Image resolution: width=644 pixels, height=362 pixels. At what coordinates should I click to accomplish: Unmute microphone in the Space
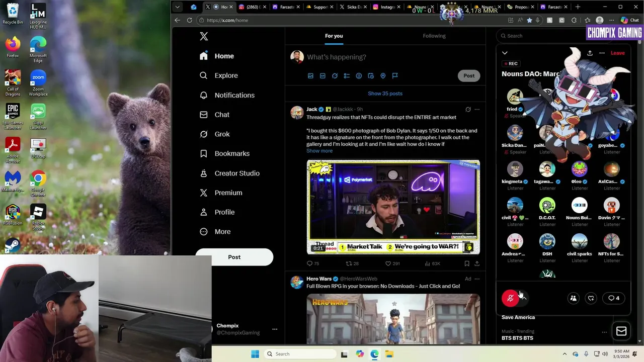(510, 298)
